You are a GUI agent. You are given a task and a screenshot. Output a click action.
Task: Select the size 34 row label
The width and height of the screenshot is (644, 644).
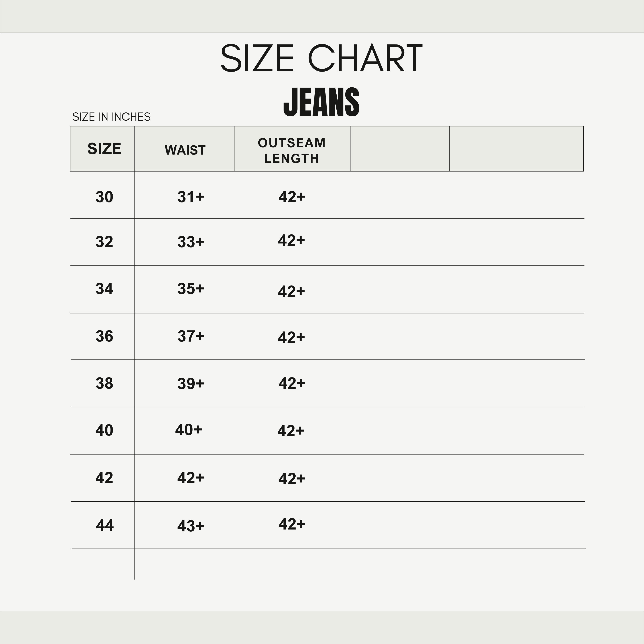104,289
